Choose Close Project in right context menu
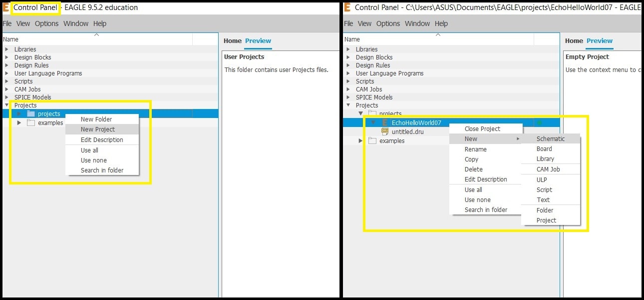Image resolution: width=644 pixels, height=300 pixels. (x=485, y=128)
